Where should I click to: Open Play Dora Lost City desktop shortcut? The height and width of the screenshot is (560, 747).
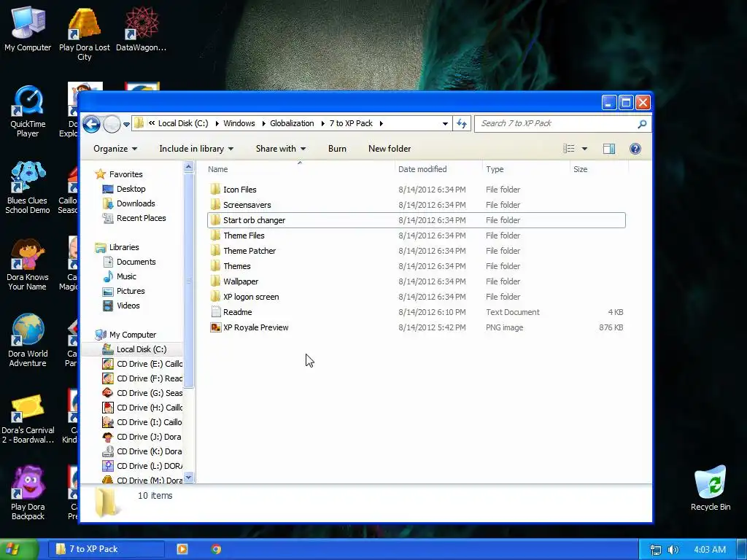click(85, 34)
